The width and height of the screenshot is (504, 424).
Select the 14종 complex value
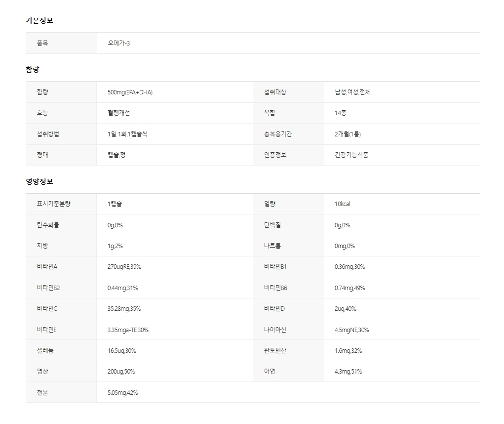point(341,113)
